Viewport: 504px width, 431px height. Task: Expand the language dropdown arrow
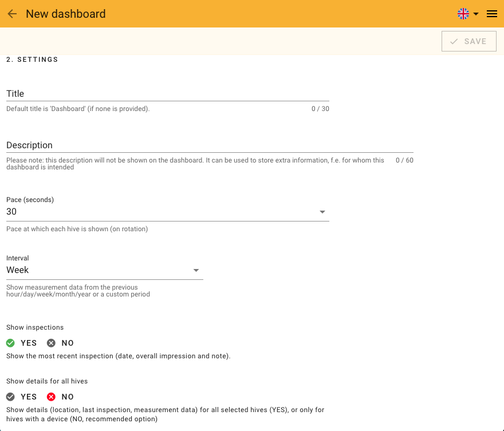click(476, 14)
